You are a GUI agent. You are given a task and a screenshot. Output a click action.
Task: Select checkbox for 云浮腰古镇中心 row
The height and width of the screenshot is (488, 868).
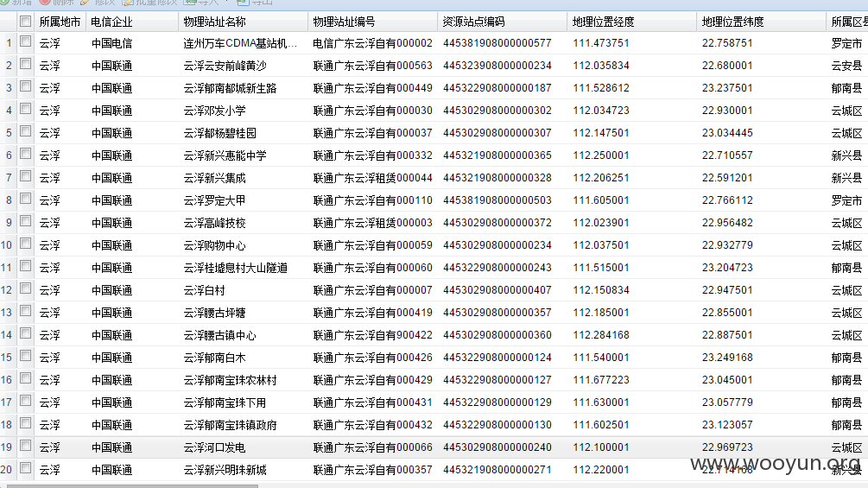tap(25, 333)
